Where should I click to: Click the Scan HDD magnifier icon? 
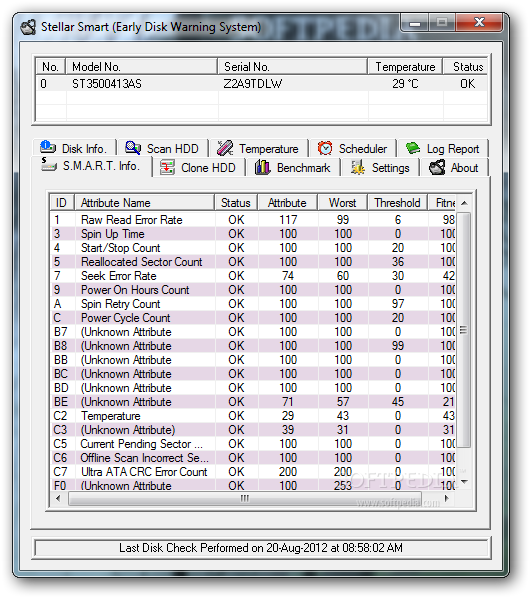[x=133, y=148]
